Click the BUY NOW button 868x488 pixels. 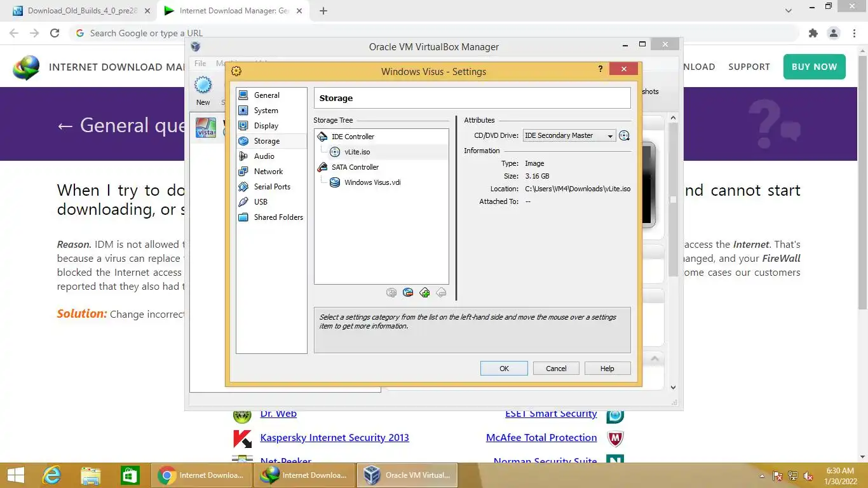click(x=814, y=67)
